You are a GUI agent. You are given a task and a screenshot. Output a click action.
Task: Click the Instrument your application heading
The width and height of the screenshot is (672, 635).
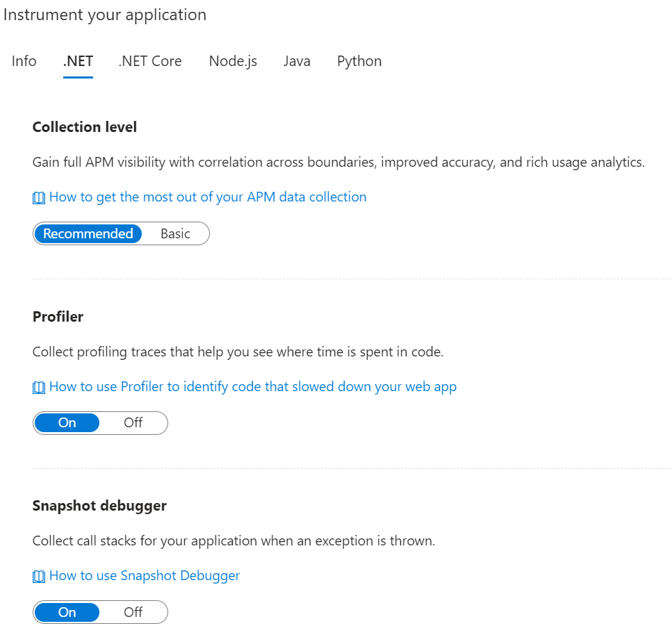coord(105,15)
